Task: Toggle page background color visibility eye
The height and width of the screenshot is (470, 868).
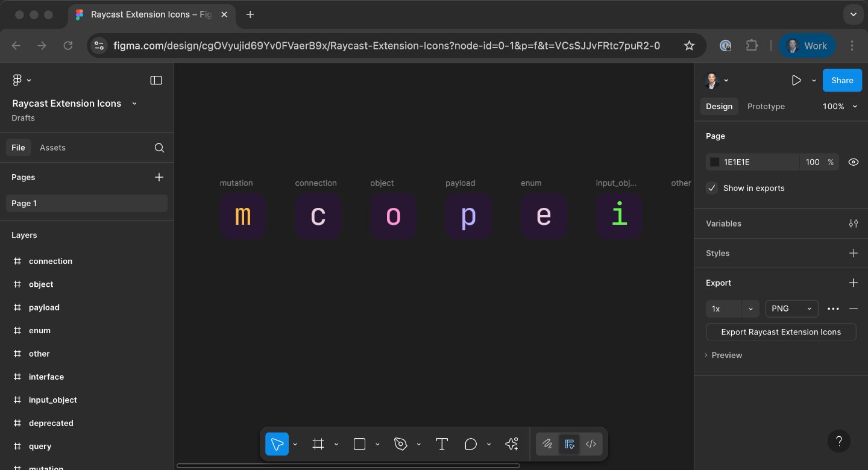Action: point(853,162)
